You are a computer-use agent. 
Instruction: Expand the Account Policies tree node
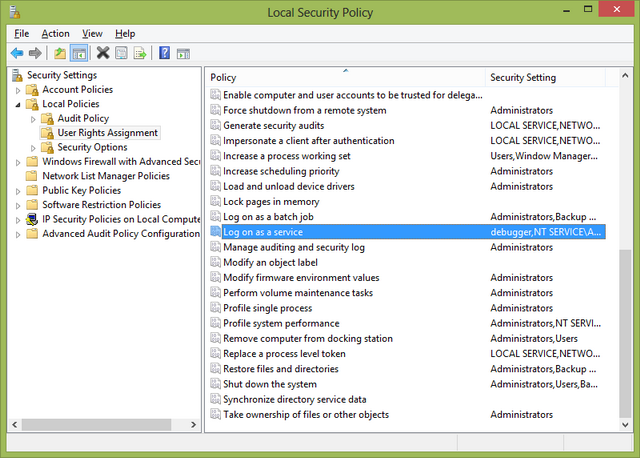pyautogui.click(x=18, y=90)
